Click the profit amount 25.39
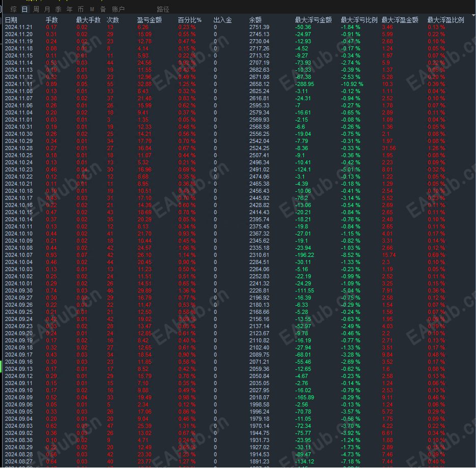 pyautogui.click(x=145, y=426)
